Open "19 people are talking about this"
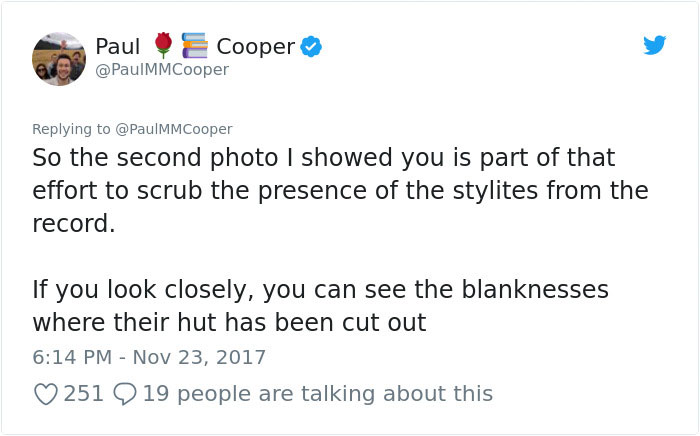 pyautogui.click(x=317, y=394)
